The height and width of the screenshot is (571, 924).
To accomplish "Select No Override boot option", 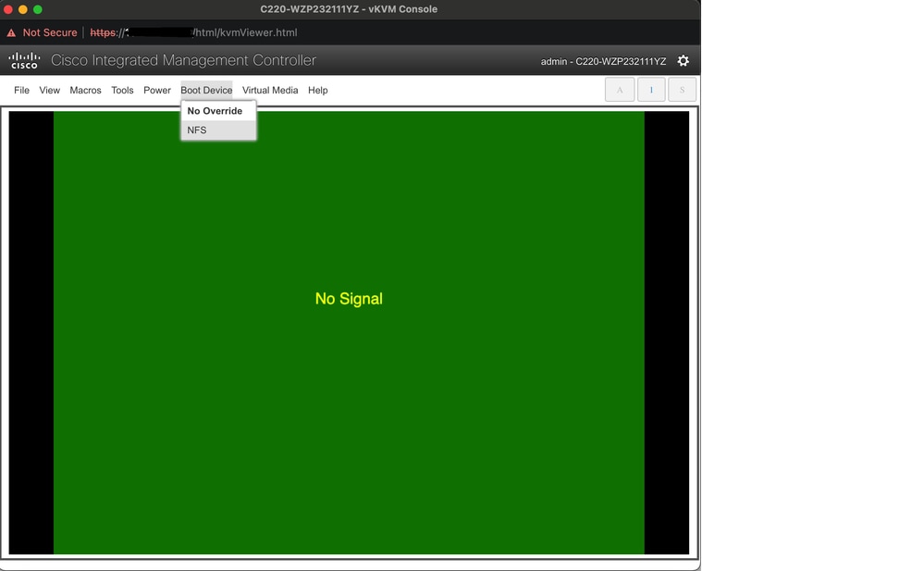I will tap(218, 111).
